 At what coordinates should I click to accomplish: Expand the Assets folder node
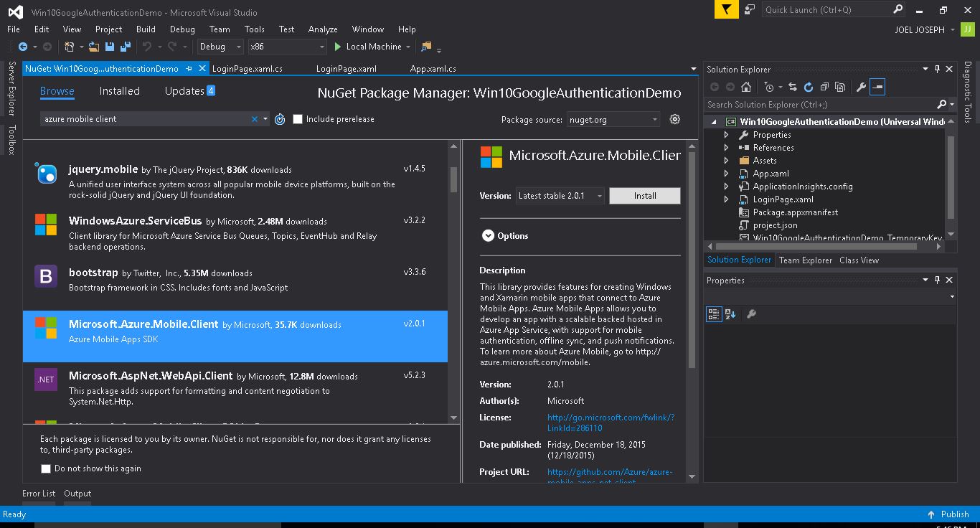(726, 161)
